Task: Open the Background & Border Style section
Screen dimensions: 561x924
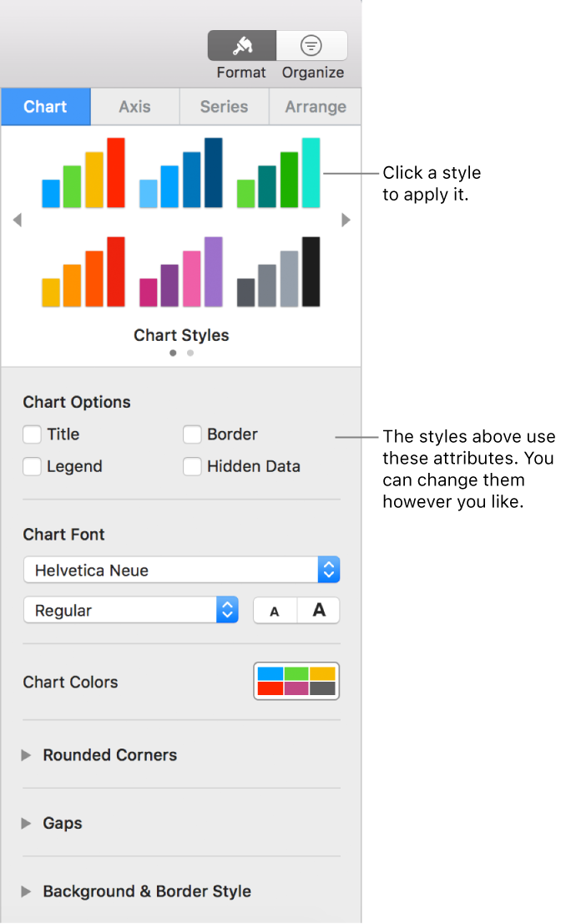Action: pyautogui.click(x=26, y=891)
